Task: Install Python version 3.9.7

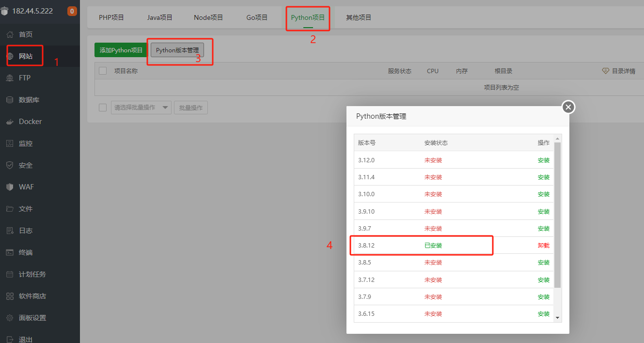Action: pos(544,229)
